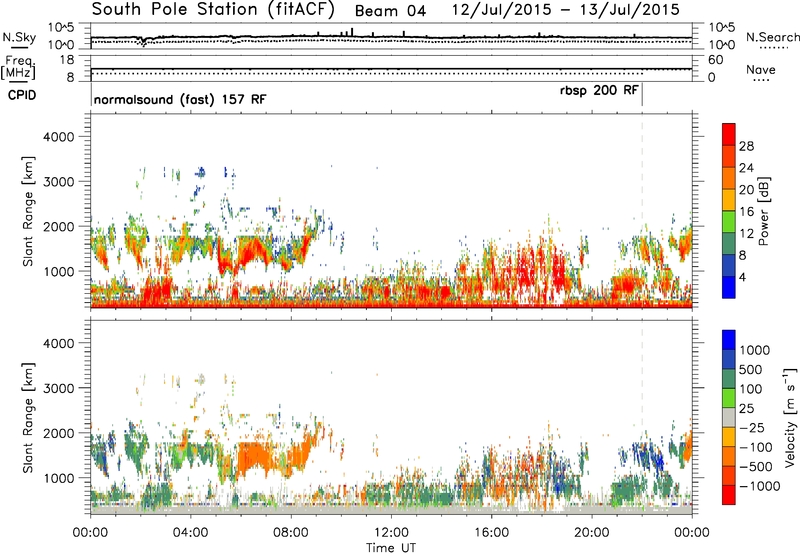Click the '-1000' tick on the velocity colorbar
800x554 pixels.
pos(760,486)
